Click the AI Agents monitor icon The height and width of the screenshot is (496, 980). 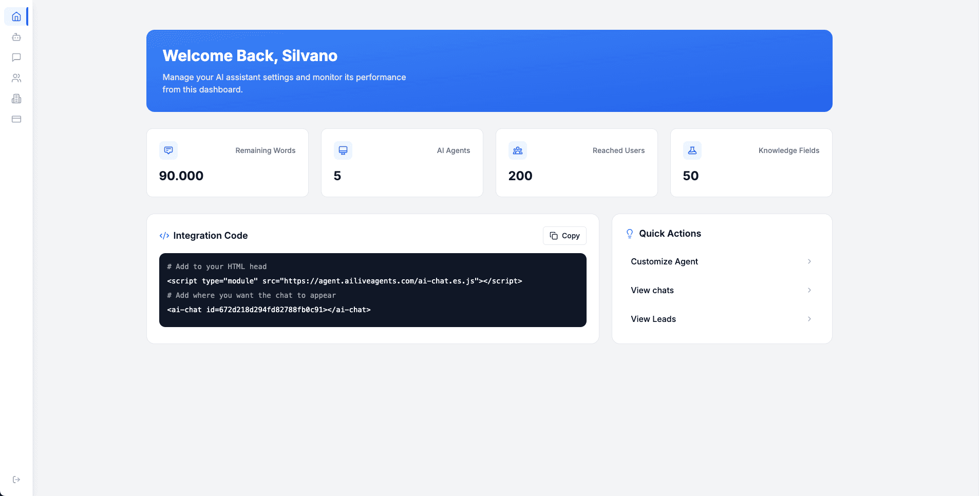click(x=343, y=150)
